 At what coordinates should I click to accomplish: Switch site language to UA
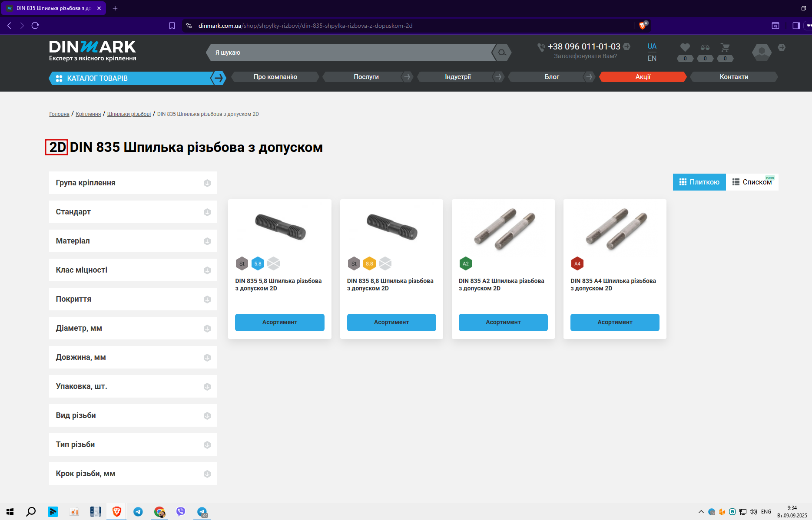[652, 46]
